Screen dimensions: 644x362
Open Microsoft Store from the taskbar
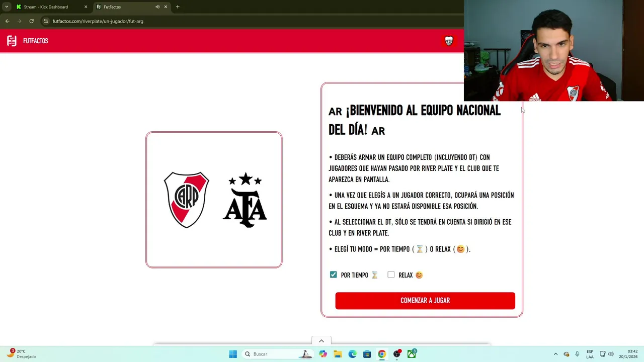367,354
